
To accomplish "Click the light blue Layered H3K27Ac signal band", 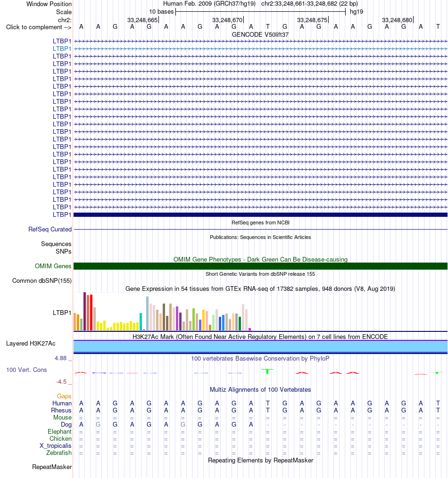I will click(260, 346).
